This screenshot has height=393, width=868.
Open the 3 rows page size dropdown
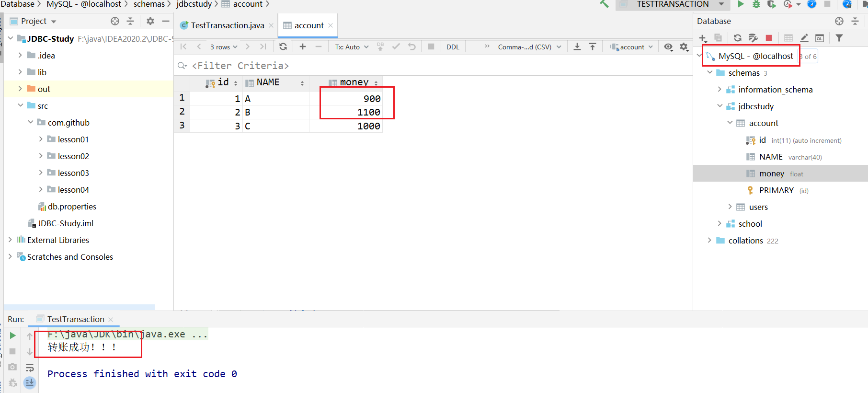point(224,47)
